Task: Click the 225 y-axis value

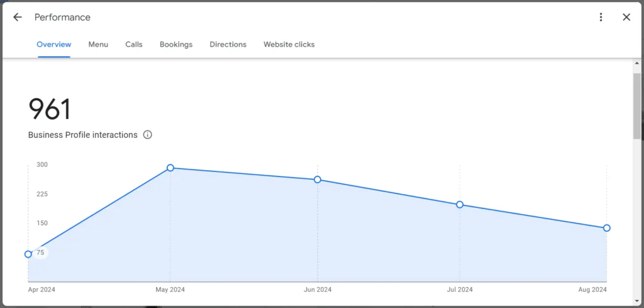Action: 42,194
